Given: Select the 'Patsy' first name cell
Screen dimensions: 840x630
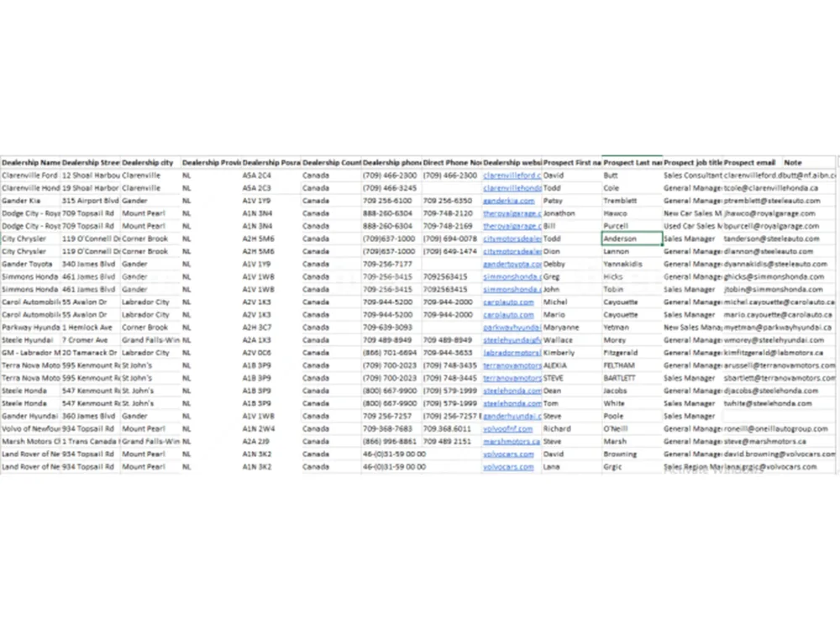Looking at the screenshot, I should tap(571, 201).
